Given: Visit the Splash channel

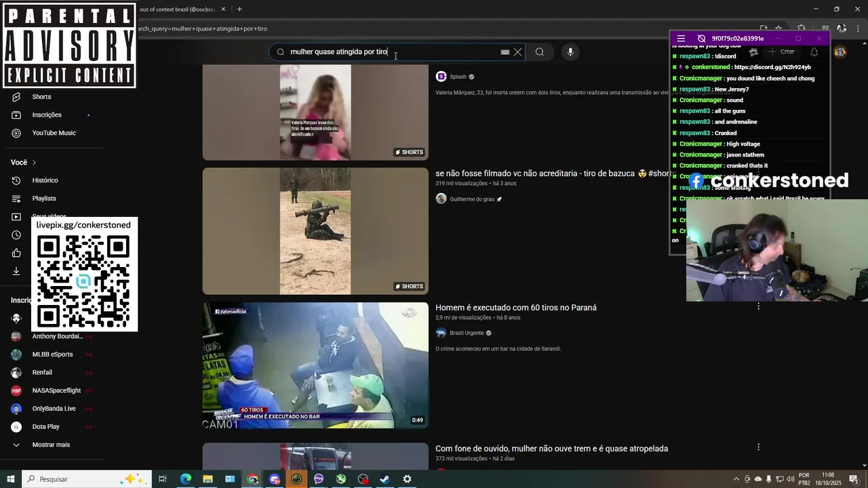Looking at the screenshot, I should (x=458, y=77).
